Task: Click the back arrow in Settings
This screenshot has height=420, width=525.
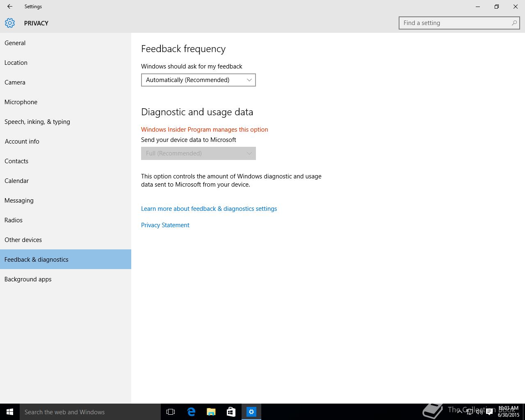Action: click(x=10, y=7)
